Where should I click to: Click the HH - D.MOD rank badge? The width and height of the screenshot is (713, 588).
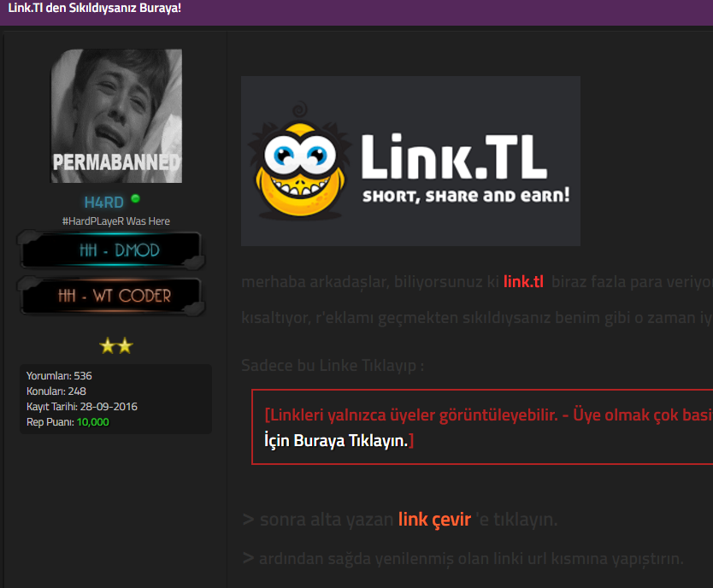[111, 250]
